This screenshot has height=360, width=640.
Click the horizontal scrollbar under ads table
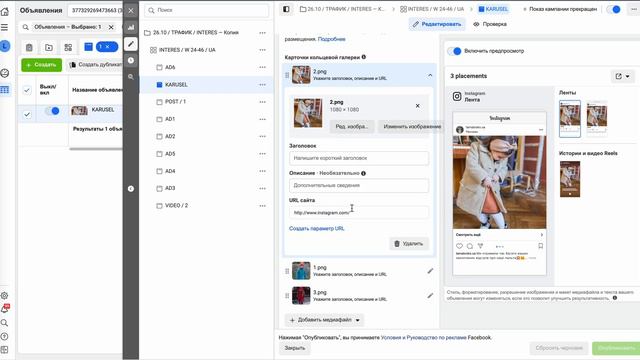click(x=96, y=149)
